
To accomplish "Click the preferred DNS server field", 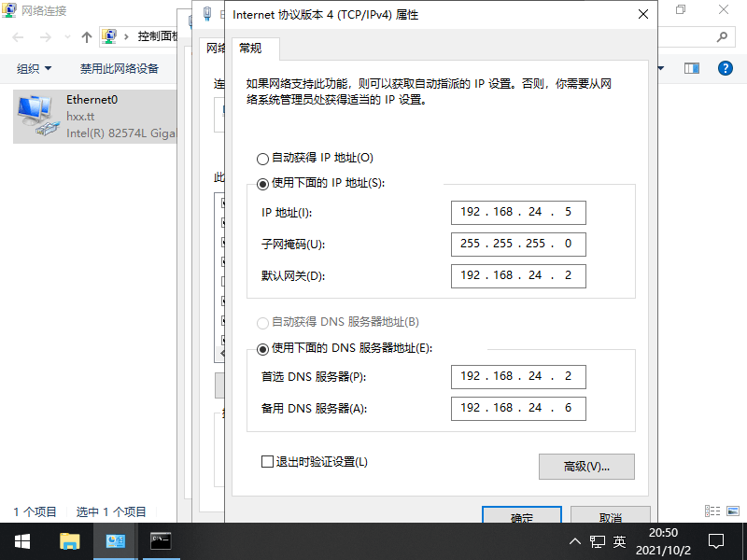I will click(x=518, y=377).
